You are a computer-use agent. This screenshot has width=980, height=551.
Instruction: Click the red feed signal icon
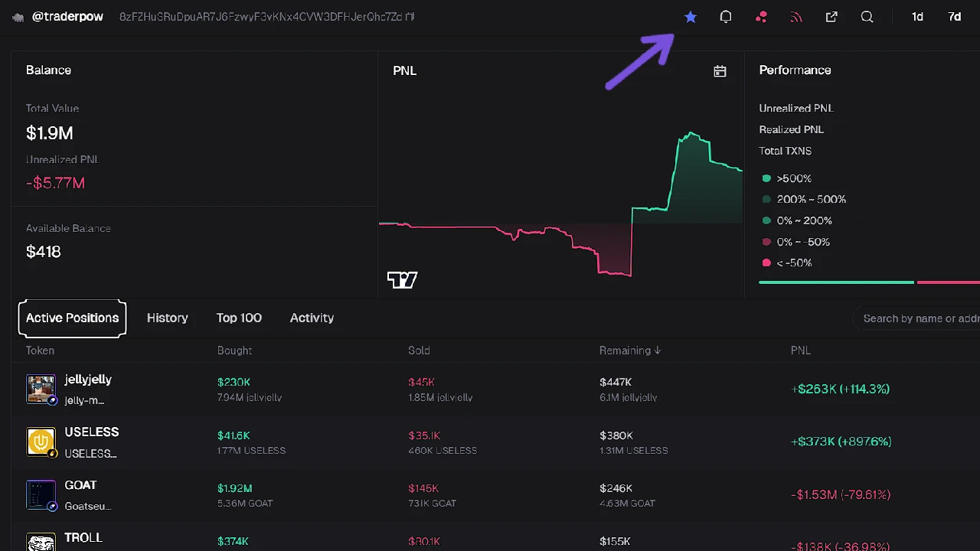[x=796, y=17]
